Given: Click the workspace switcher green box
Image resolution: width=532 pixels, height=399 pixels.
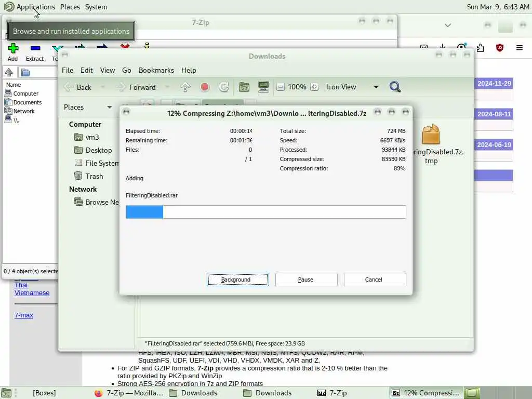Looking at the screenshot, I should [x=472, y=393].
